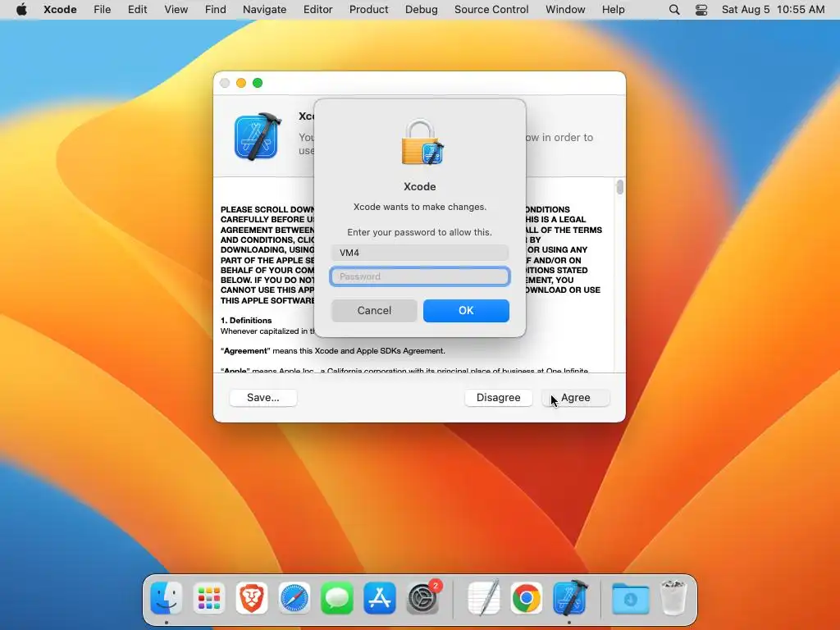The image size is (840, 630).
Task: Open the File menu
Action: [x=102, y=10]
